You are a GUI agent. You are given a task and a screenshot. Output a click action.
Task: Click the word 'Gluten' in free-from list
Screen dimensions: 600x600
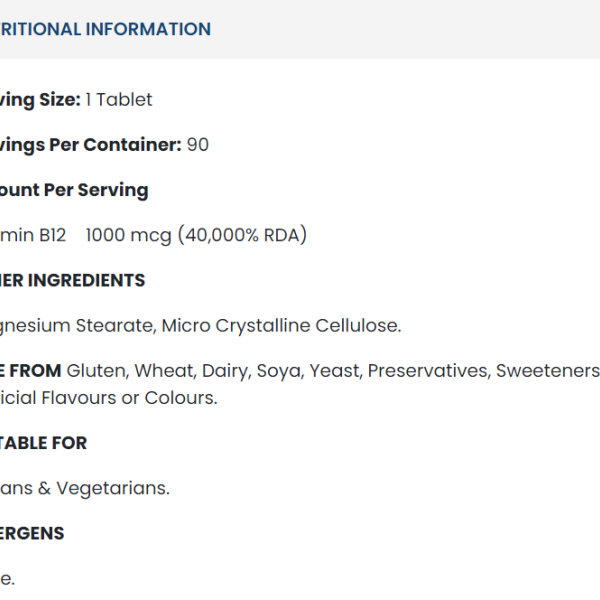click(97, 371)
